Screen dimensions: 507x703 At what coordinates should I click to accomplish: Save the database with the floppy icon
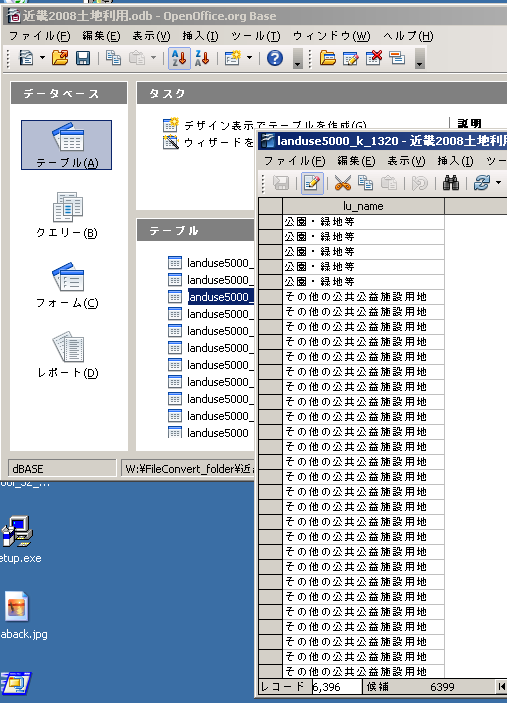pos(83,58)
